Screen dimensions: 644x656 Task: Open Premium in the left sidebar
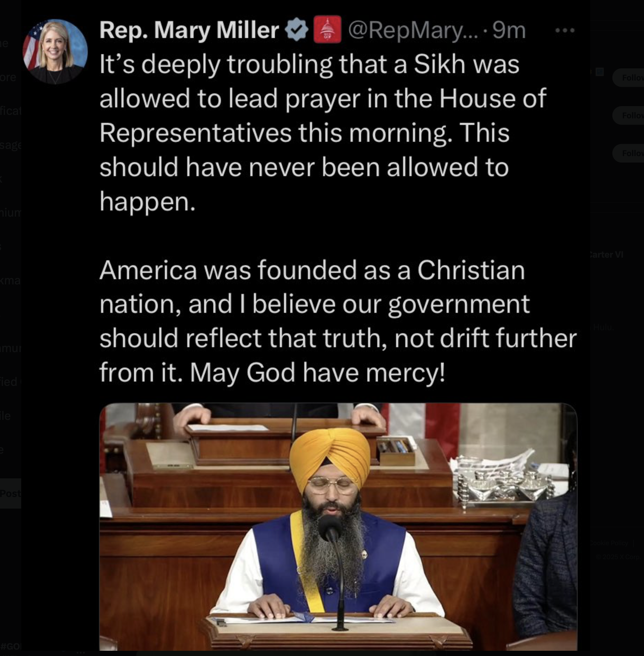(10, 213)
